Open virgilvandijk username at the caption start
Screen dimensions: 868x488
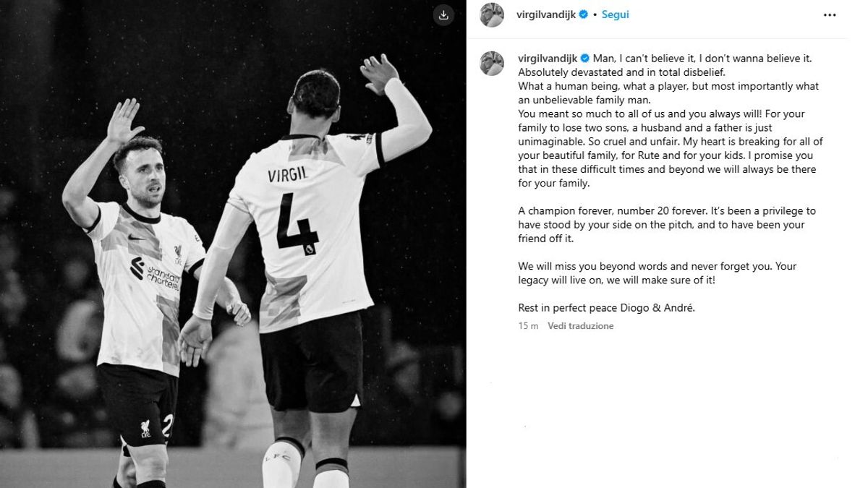pos(548,59)
